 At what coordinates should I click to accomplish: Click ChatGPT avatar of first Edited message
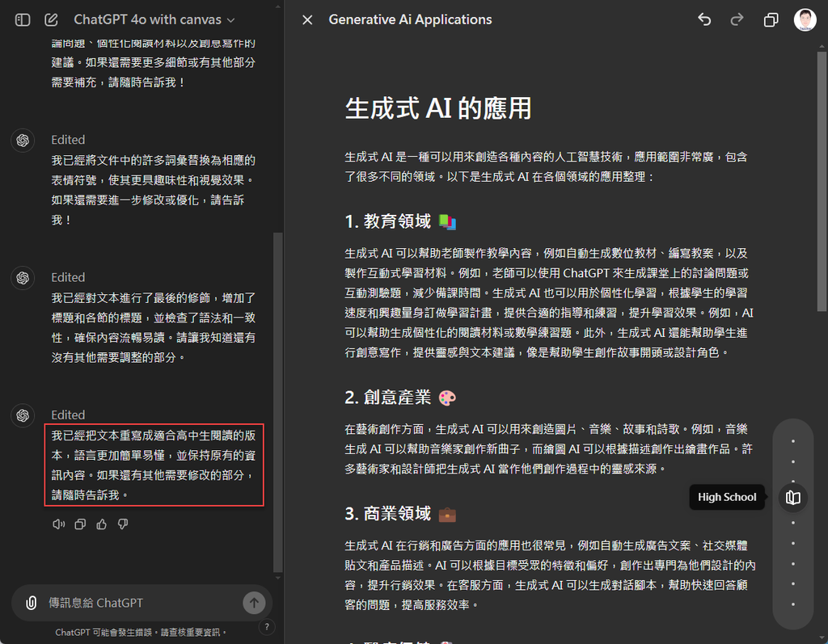point(23,141)
